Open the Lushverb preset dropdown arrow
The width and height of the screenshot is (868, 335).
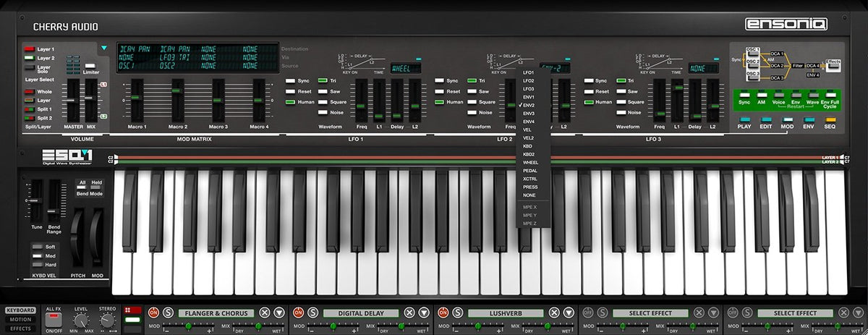click(569, 313)
